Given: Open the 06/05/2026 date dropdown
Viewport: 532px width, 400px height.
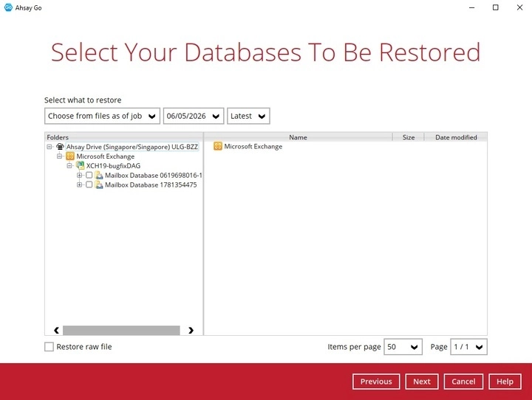Looking at the screenshot, I should (x=194, y=116).
